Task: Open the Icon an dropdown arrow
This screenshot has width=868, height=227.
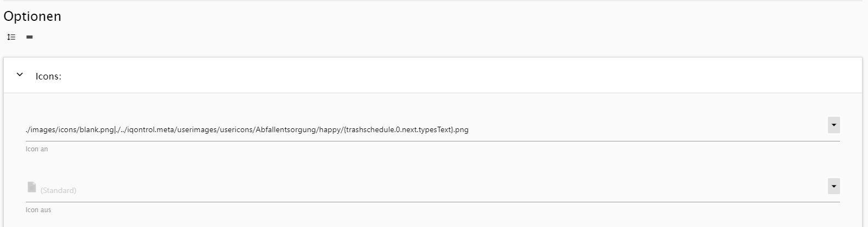Action: [x=833, y=125]
